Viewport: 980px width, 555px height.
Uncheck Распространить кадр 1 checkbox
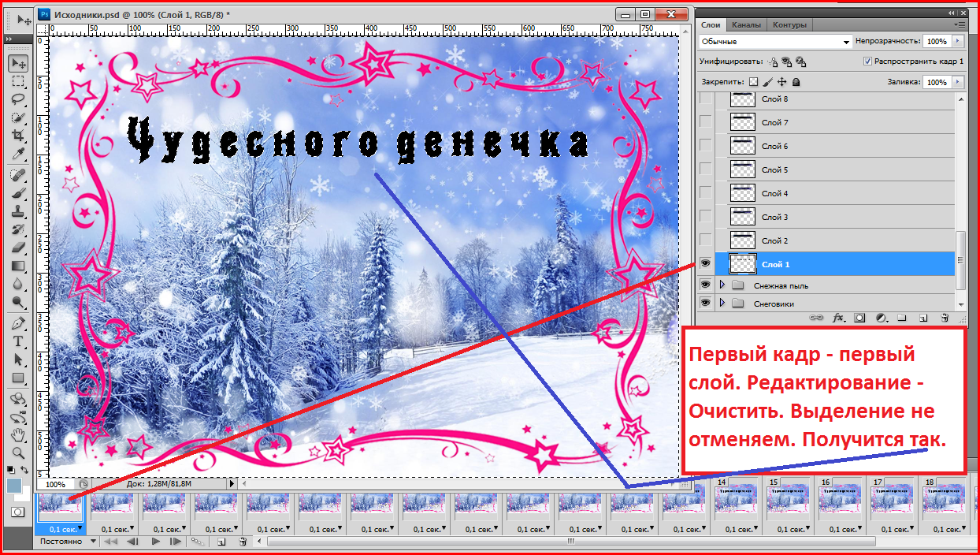pyautogui.click(x=867, y=61)
